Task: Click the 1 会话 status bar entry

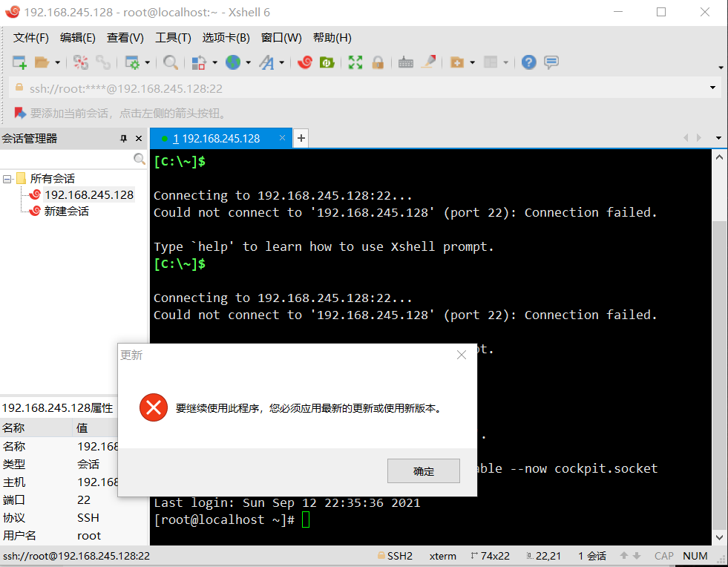Action: pos(592,557)
